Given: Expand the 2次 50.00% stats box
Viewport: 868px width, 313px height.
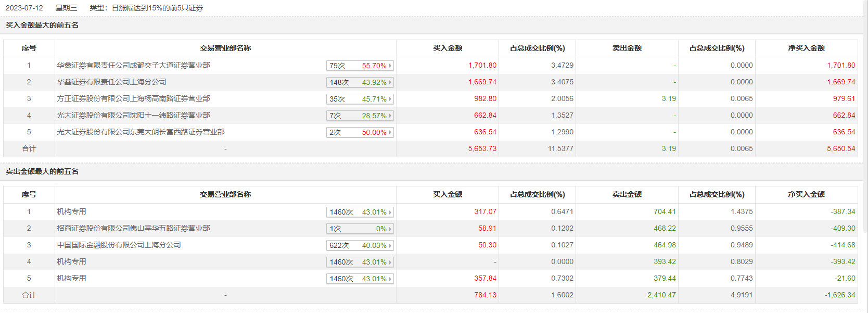Looking at the screenshot, I should [x=390, y=132].
